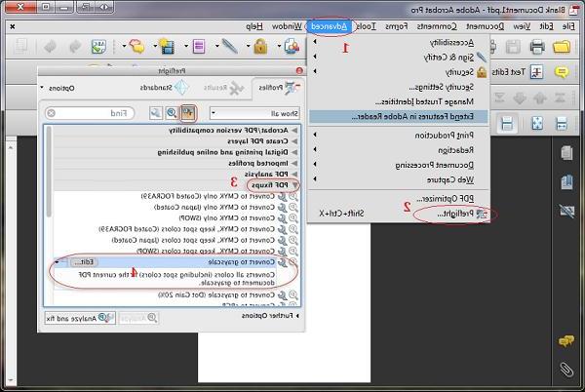585x392 pixels.
Task: Click wrench icon beside Convert to CMYK only (SWOP)
Action: point(283,218)
